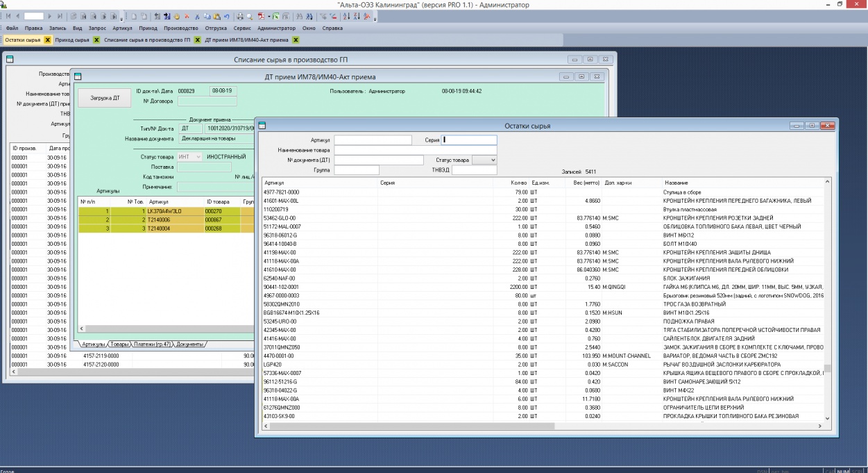The image size is (868, 473).
Task: Click the Print Preview magnifier icon
Action: point(250,15)
